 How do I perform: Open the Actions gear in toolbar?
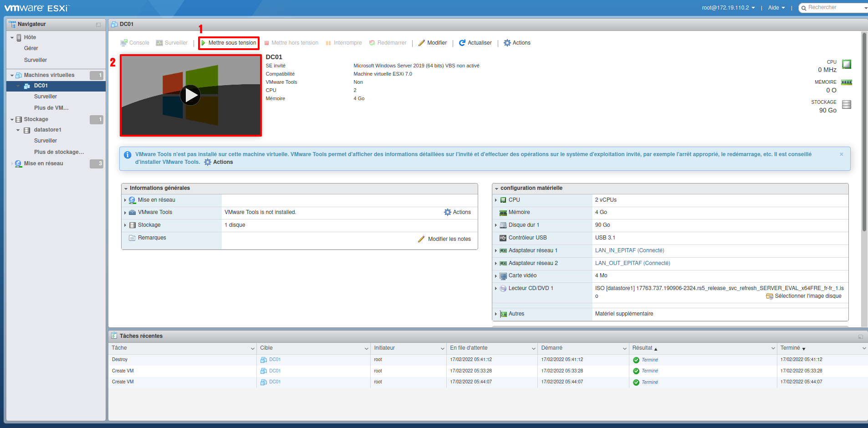click(x=507, y=43)
